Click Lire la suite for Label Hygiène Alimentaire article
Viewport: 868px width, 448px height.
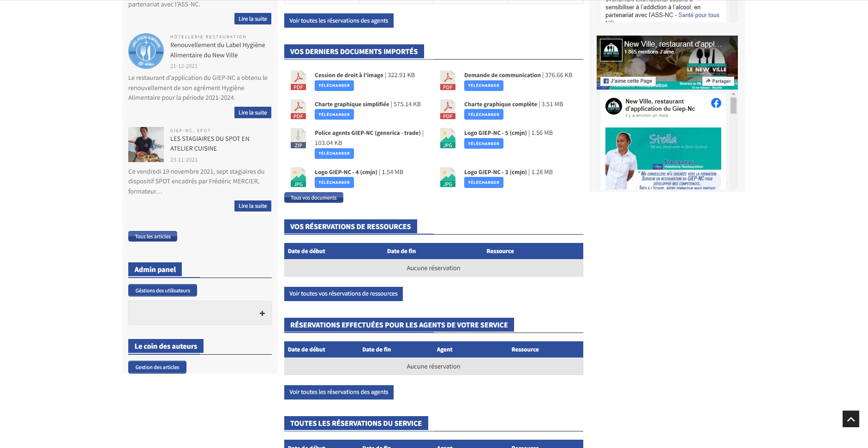[253, 113]
